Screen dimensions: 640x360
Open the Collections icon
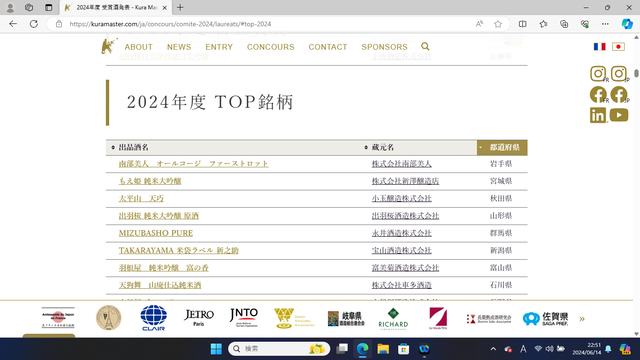click(564, 24)
